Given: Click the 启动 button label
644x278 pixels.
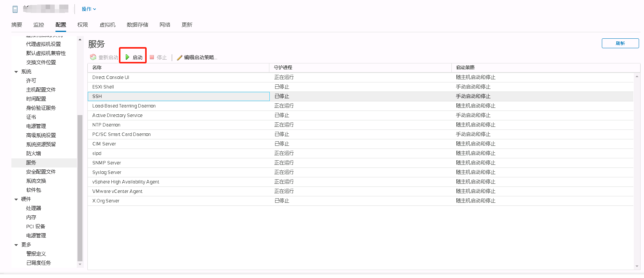Looking at the screenshot, I should pos(138,57).
